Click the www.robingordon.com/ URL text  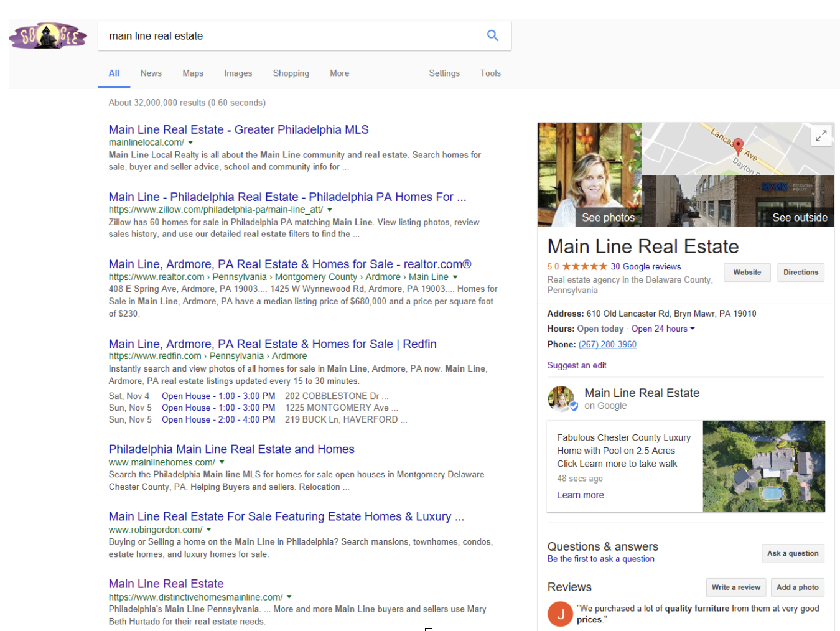coord(156,530)
